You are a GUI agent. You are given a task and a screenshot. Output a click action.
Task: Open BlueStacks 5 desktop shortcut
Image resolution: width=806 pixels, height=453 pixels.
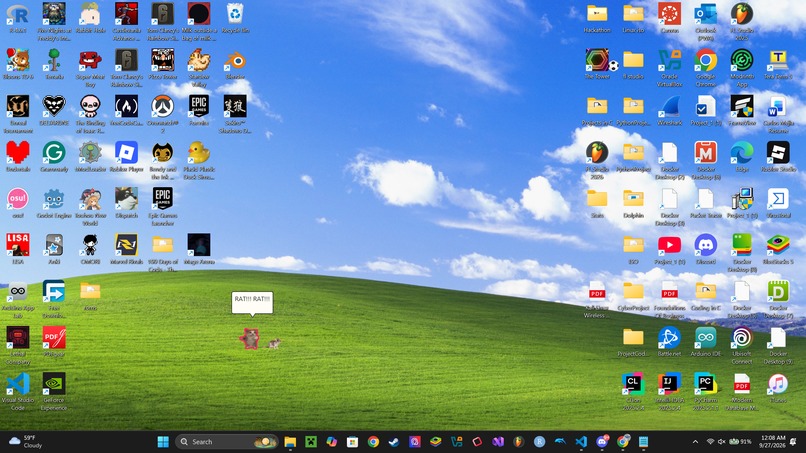pos(778,245)
